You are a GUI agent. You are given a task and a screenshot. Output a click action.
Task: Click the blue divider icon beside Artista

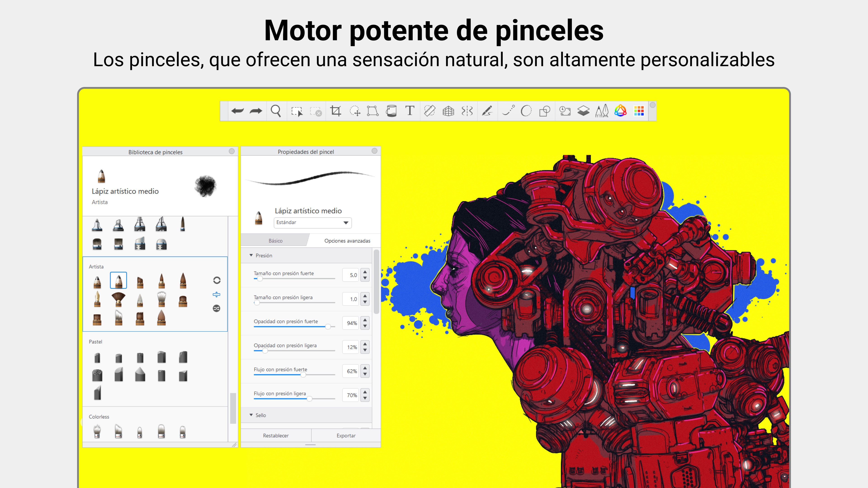coord(217,294)
